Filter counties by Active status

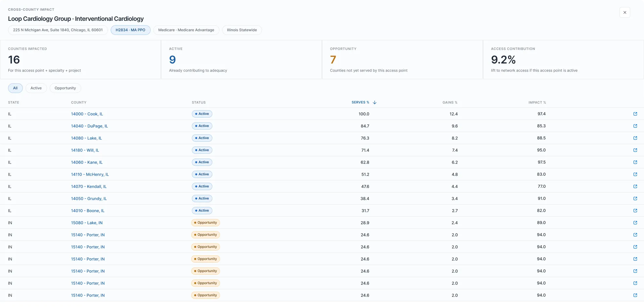pos(36,88)
